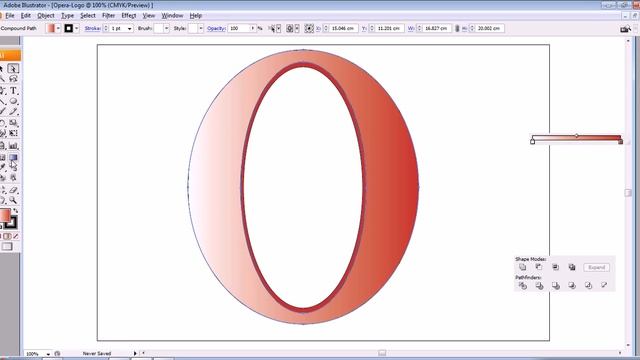Click the stroke color swatch in control bar
Screen dimensions: 640x360
tap(69, 28)
